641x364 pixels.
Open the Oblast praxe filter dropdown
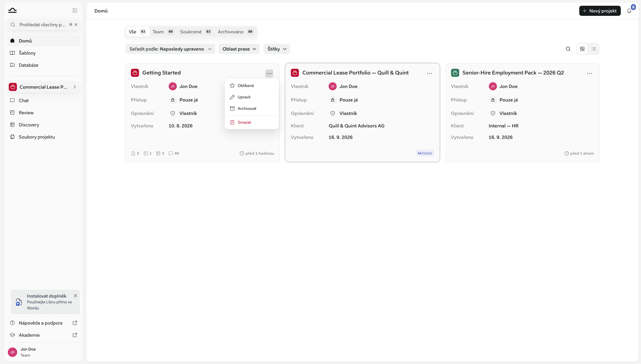pos(239,49)
